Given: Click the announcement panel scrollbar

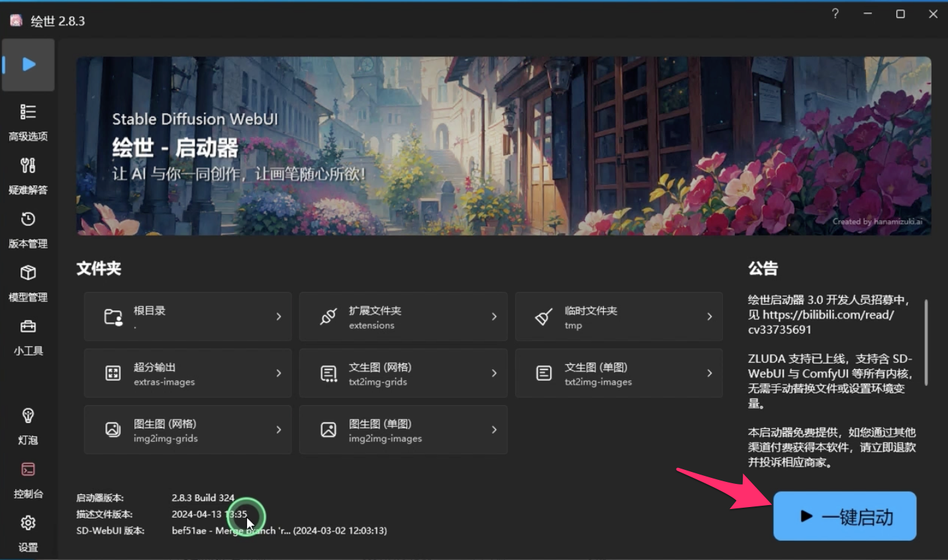Looking at the screenshot, I should pyautogui.click(x=925, y=342).
